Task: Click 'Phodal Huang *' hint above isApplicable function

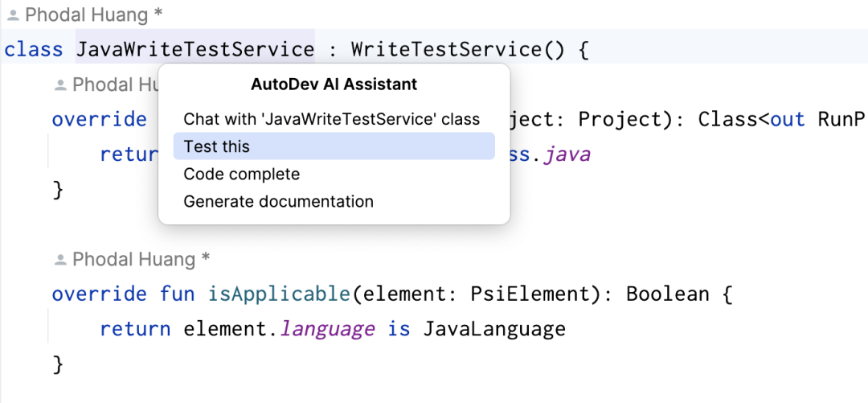Action: click(x=141, y=259)
